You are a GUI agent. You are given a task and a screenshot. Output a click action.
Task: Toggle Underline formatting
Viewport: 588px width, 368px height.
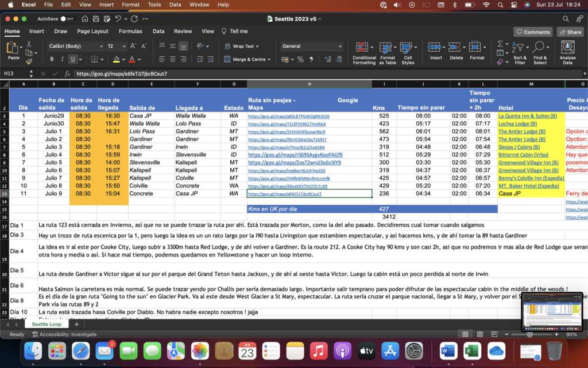click(73, 59)
